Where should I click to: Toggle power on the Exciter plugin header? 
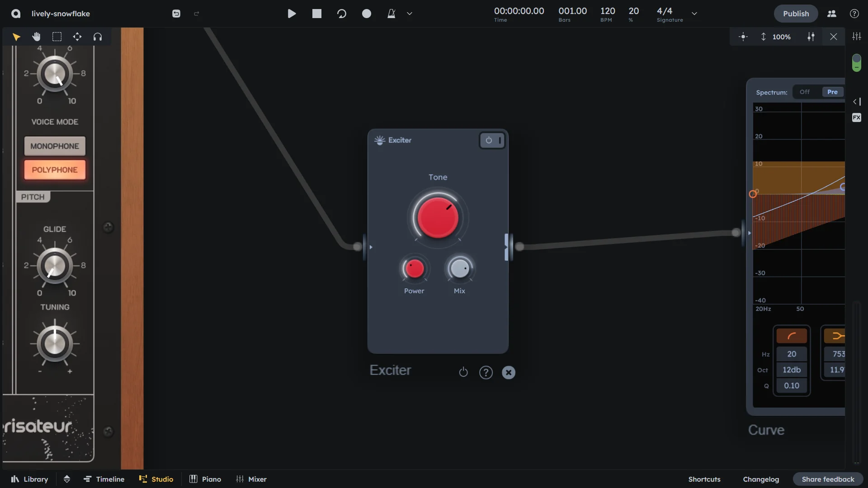(490, 140)
